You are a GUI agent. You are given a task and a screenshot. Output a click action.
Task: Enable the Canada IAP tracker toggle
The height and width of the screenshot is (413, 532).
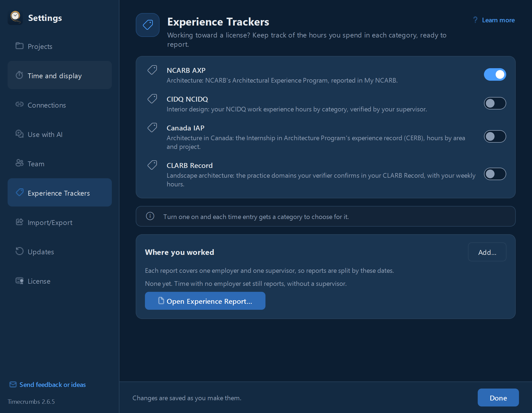[495, 136]
